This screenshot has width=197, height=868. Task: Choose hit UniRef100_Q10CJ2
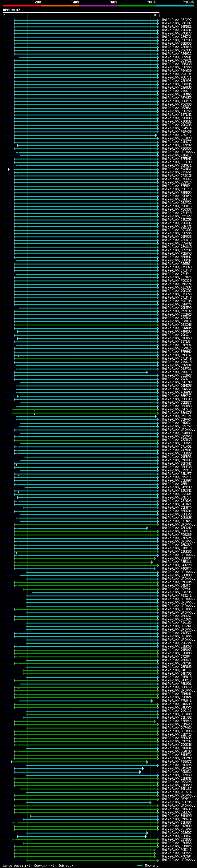pos(176,91)
